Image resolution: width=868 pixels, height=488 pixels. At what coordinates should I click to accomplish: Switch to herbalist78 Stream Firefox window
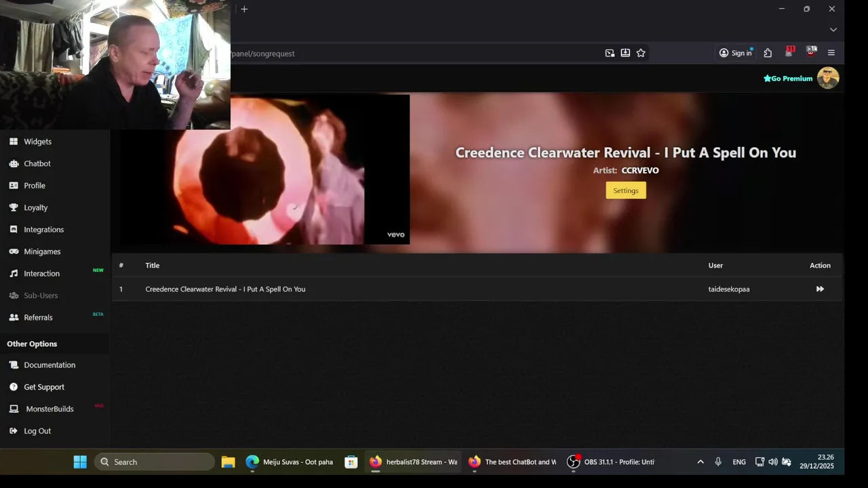tap(413, 462)
